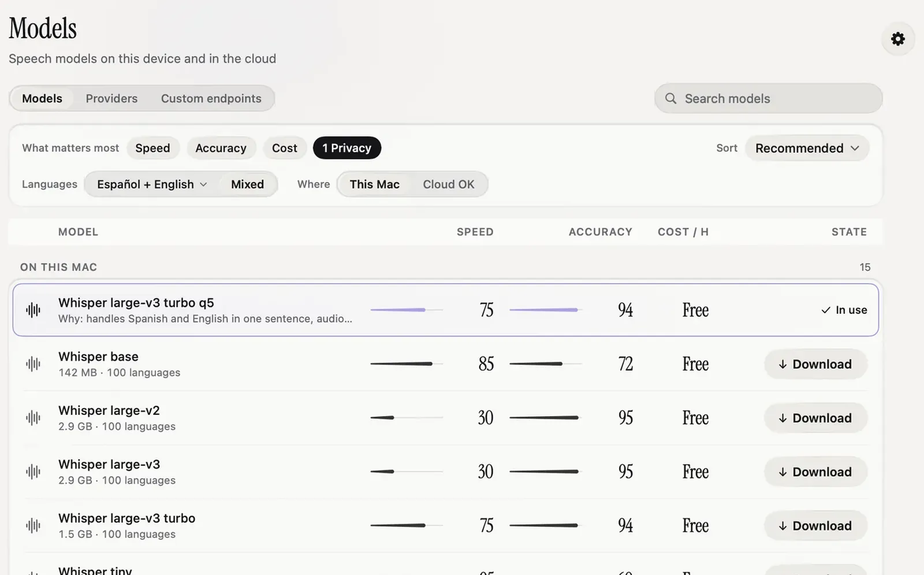Select the Whisper large-v2 model name

pos(109,410)
